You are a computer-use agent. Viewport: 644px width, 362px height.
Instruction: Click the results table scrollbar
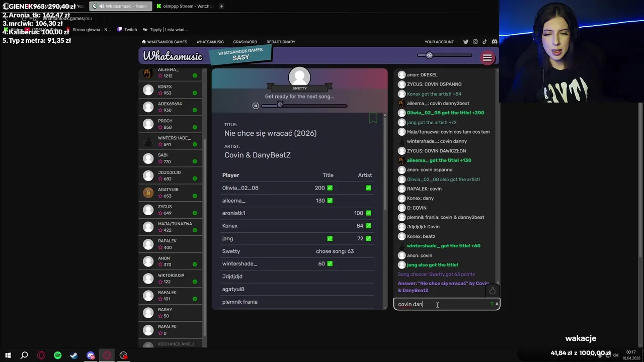(x=385, y=163)
